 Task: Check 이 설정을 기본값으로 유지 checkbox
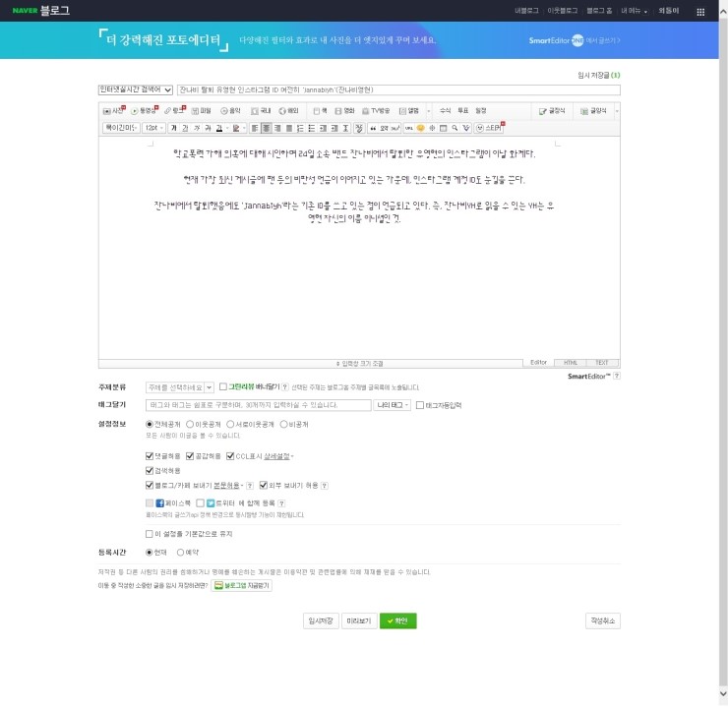click(149, 534)
